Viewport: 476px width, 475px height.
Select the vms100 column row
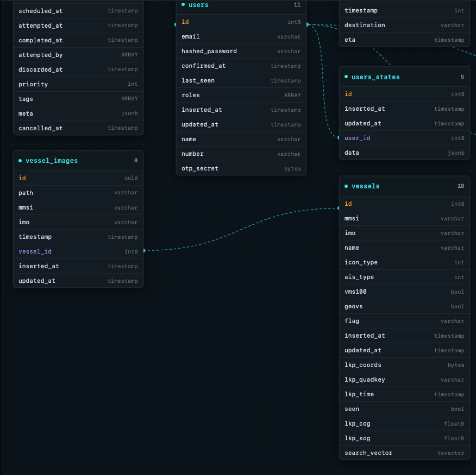[404, 292]
